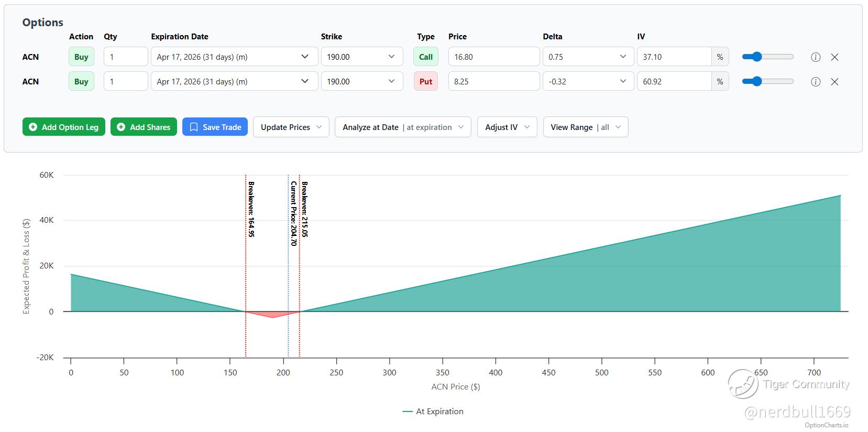Open the View Range menu
This screenshot has width=868, height=432.
(585, 127)
